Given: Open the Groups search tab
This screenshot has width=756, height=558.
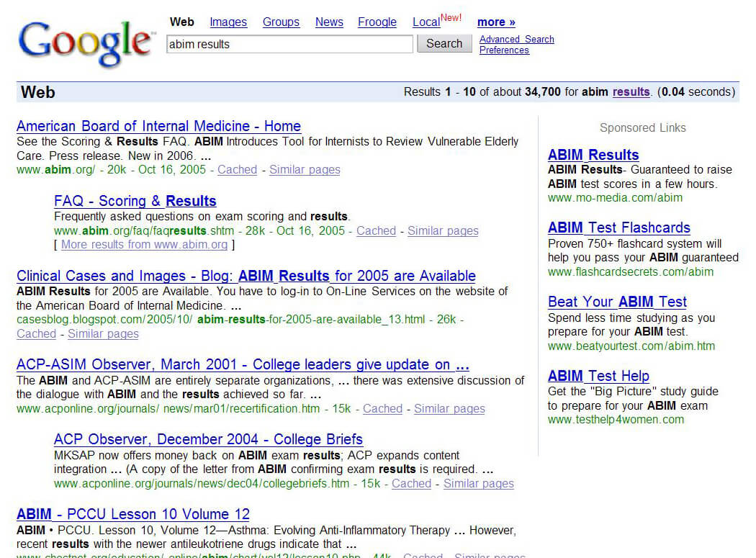Looking at the screenshot, I should coord(281,22).
